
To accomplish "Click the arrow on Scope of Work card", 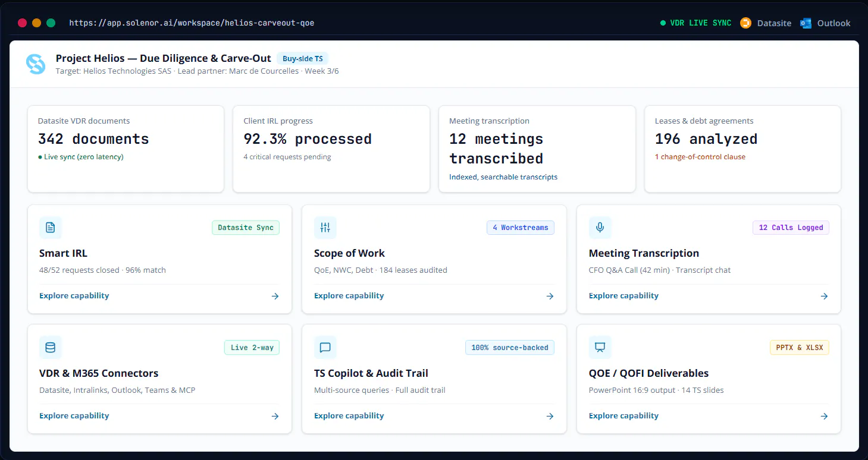I will 550,296.
